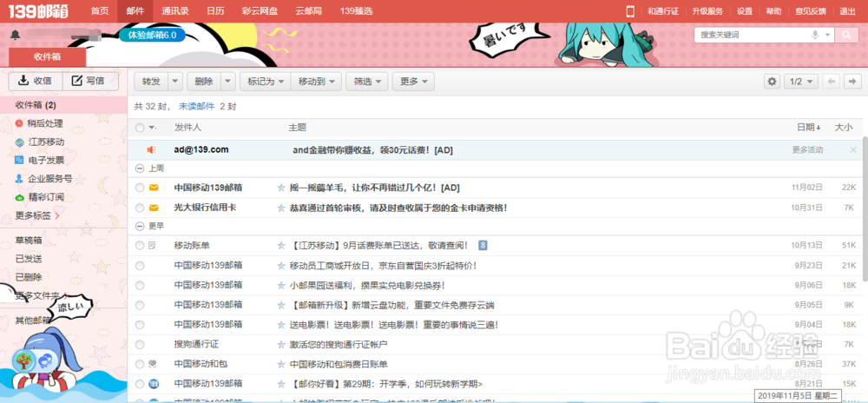Viewport: 868px width, 403px height.
Task: Dismiss the ad@139.com promotion row
Action: [x=853, y=150]
